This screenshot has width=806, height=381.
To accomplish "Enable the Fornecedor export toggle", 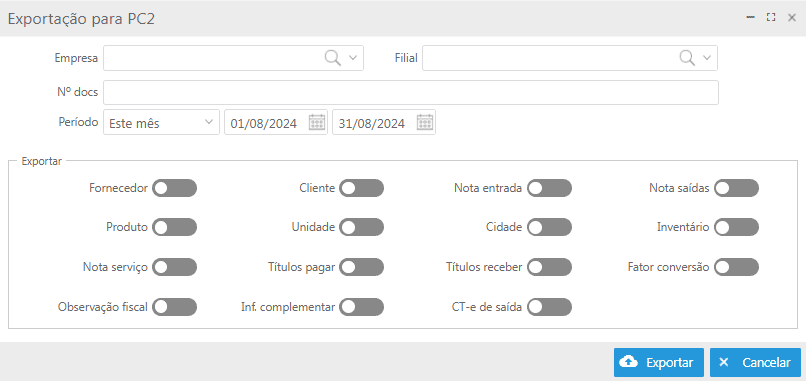I will point(174,188).
